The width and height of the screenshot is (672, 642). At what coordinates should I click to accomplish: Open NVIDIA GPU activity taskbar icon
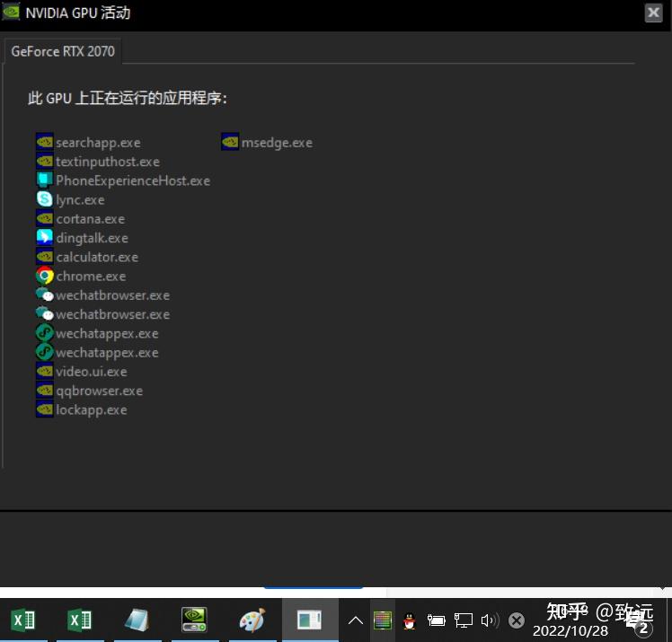(x=195, y=620)
